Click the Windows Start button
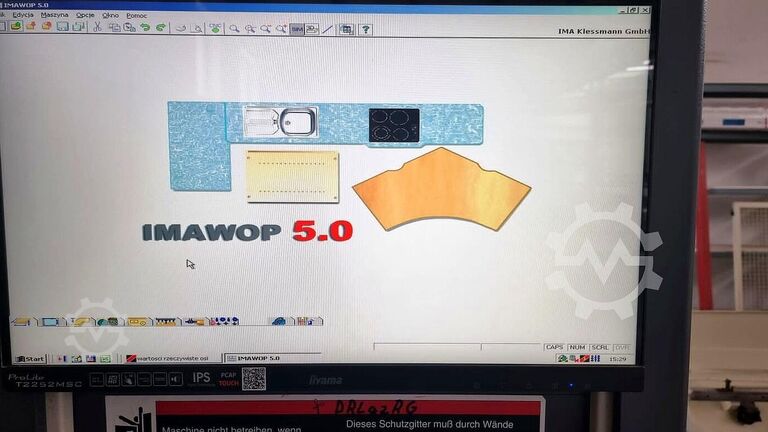The height and width of the screenshot is (432, 768). pos(30,358)
